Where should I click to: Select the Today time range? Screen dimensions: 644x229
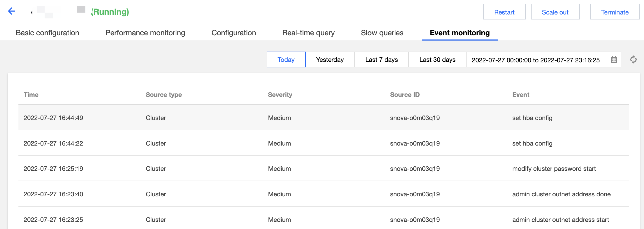(x=286, y=60)
